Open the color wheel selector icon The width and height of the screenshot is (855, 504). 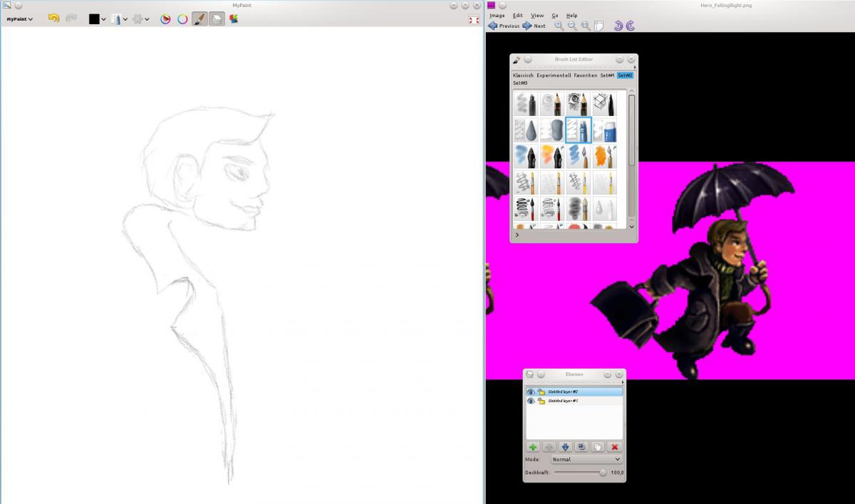point(182,19)
